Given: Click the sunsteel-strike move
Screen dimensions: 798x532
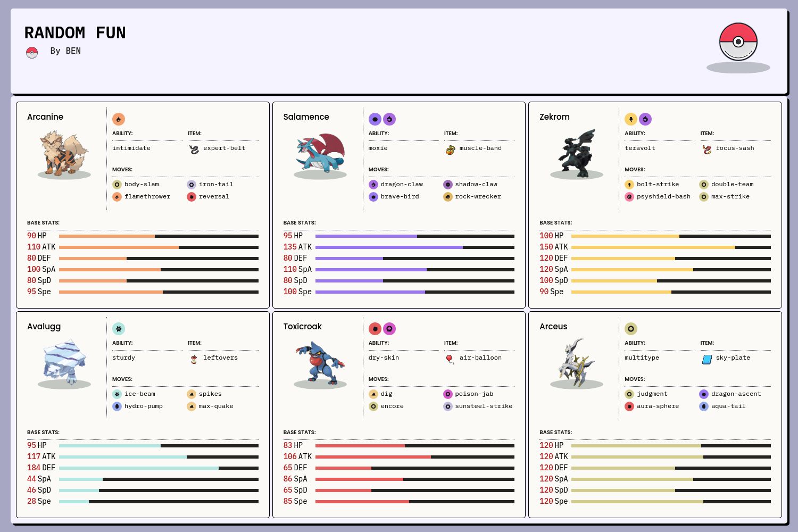Looking at the screenshot, I should click(484, 406).
